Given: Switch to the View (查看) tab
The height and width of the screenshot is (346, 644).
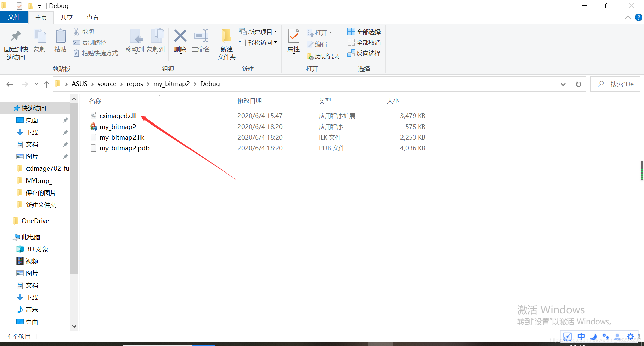Looking at the screenshot, I should [x=93, y=17].
